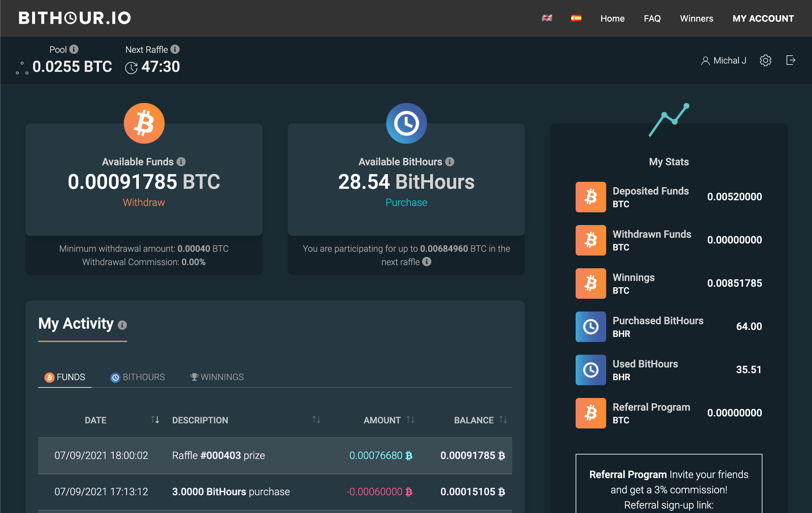Switch language with the UK flag
This screenshot has height=513, width=812.
point(547,18)
